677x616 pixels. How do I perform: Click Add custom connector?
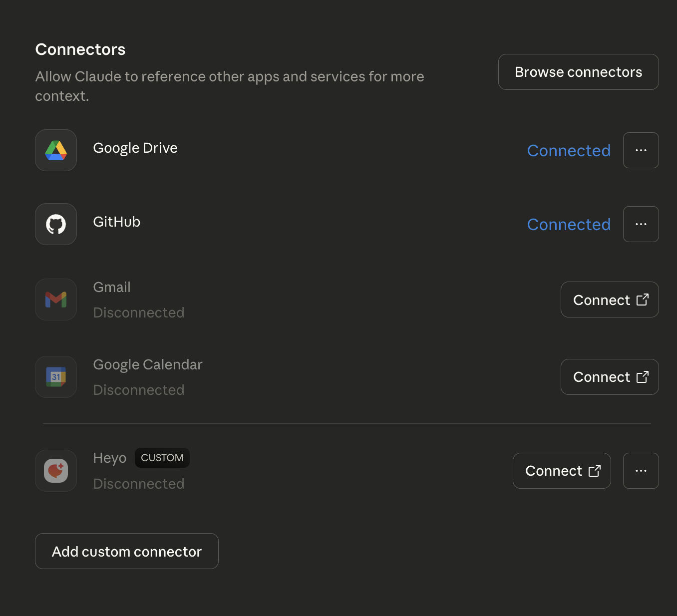tap(126, 551)
